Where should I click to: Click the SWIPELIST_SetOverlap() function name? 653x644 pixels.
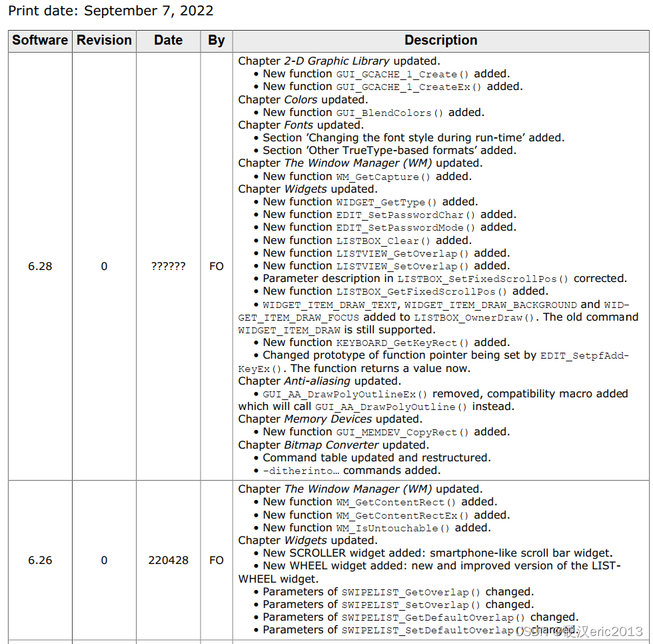[410, 605]
